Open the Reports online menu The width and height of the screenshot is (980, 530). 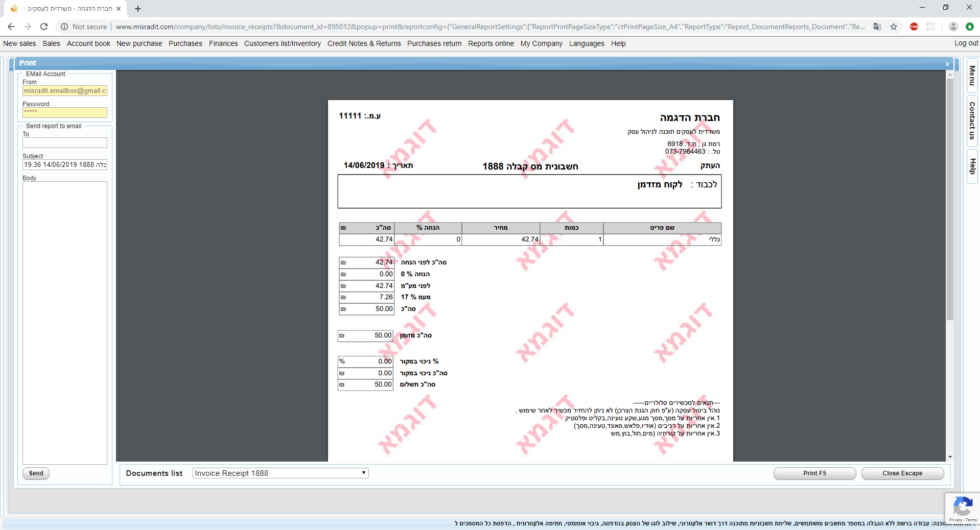(x=491, y=43)
